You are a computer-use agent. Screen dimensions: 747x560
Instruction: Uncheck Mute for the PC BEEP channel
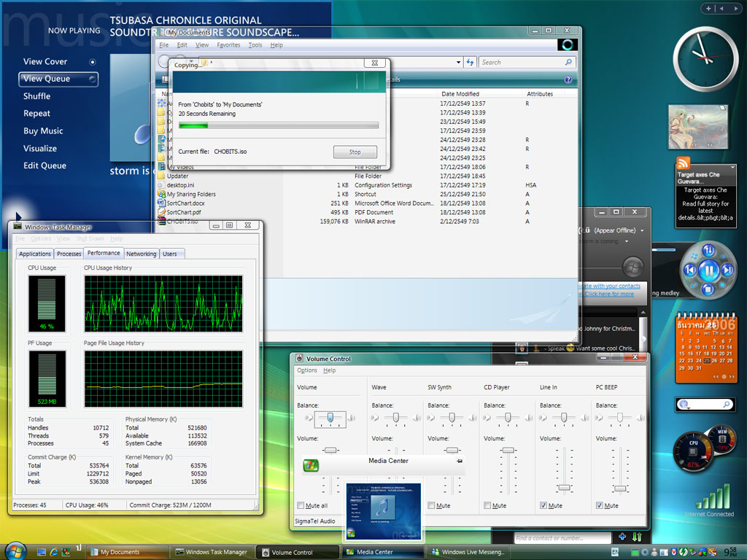(600, 505)
